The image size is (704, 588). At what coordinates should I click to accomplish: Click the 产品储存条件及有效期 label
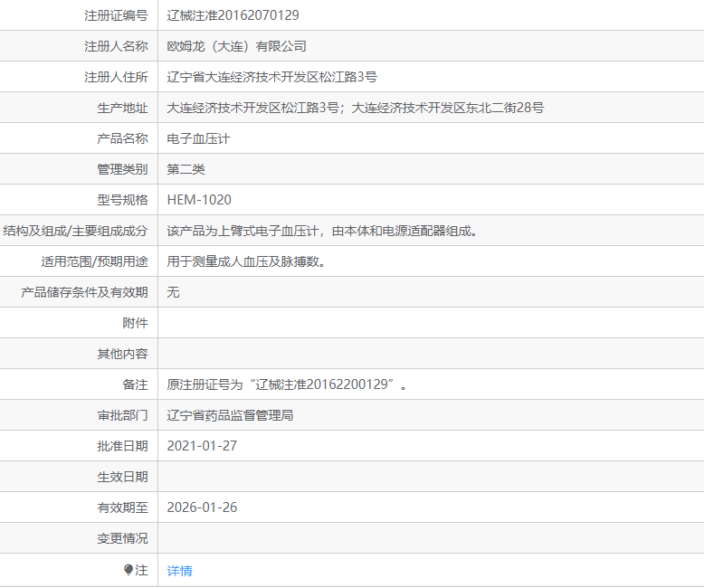[84, 292]
